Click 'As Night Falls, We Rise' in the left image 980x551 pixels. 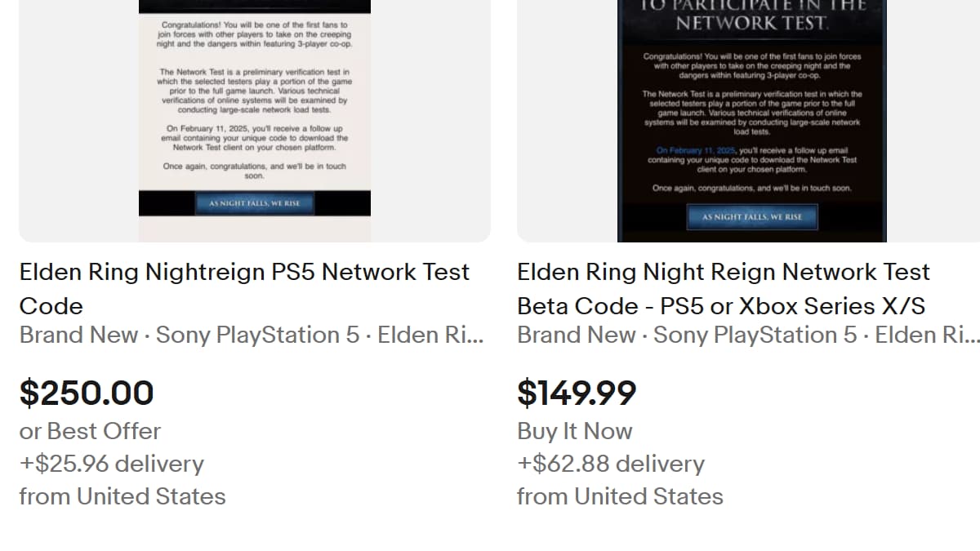tap(254, 203)
